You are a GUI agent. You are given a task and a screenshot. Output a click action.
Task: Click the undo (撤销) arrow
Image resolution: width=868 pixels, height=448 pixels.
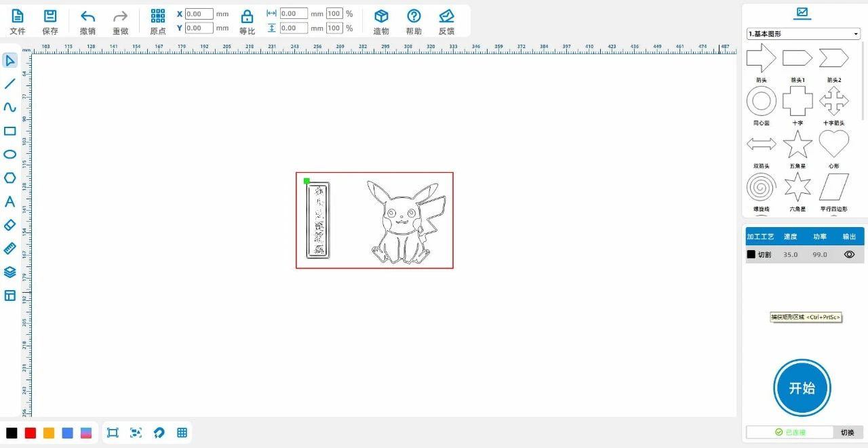click(87, 22)
